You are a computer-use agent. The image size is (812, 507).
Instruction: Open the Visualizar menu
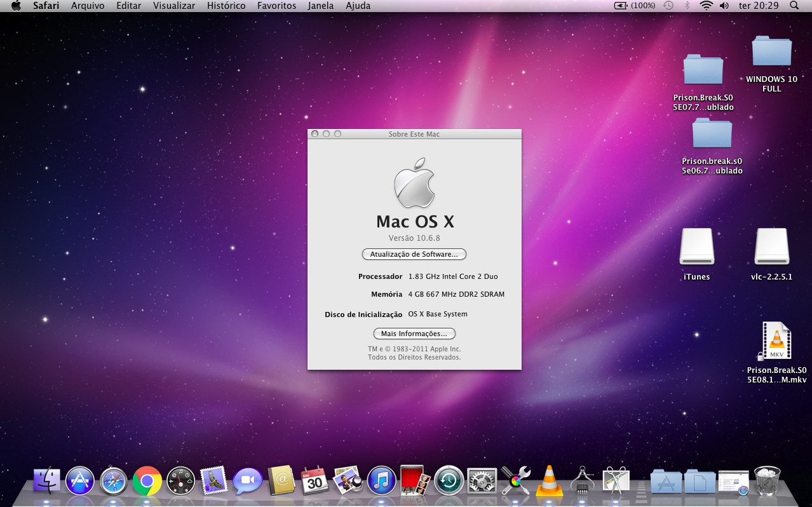click(x=174, y=6)
